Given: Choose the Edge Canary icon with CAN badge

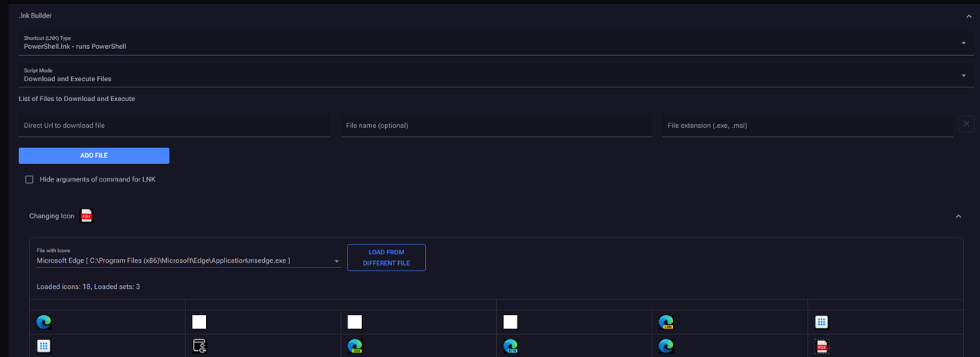Looking at the screenshot, I should (666, 322).
